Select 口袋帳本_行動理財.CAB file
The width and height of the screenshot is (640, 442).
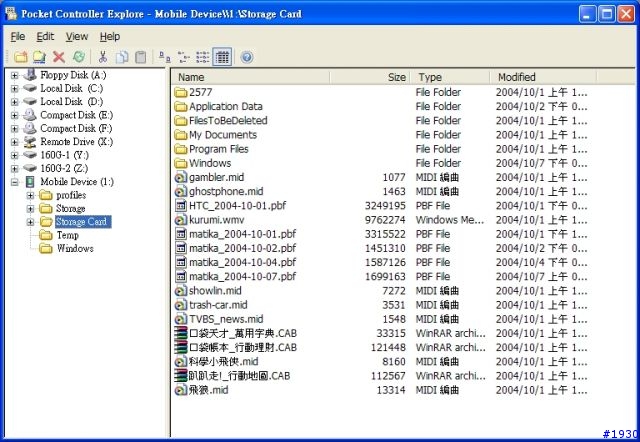point(243,347)
